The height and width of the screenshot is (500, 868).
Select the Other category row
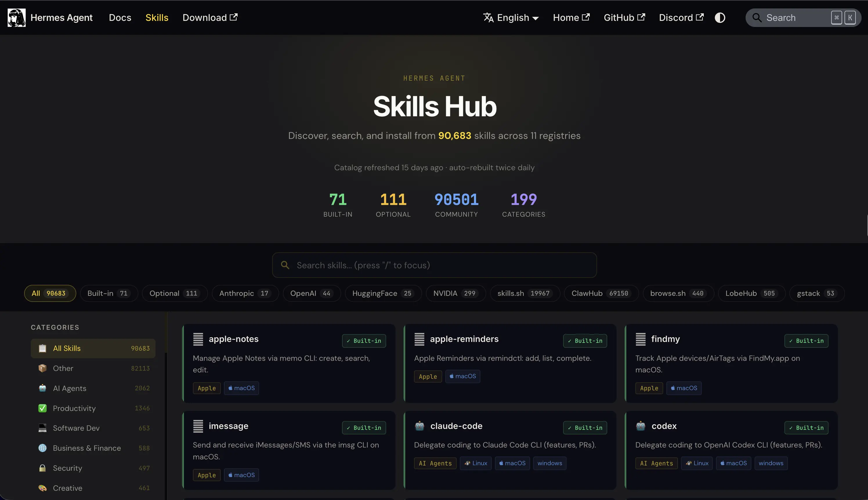click(x=93, y=369)
